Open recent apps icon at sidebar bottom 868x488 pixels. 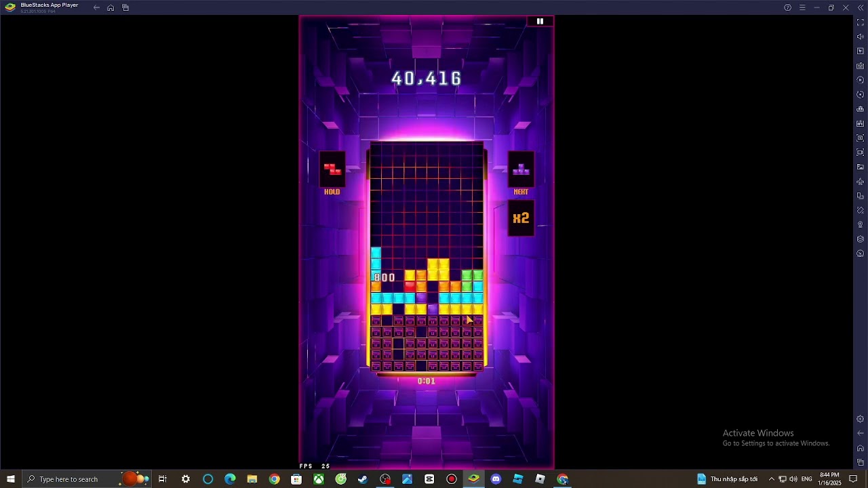[861, 462]
